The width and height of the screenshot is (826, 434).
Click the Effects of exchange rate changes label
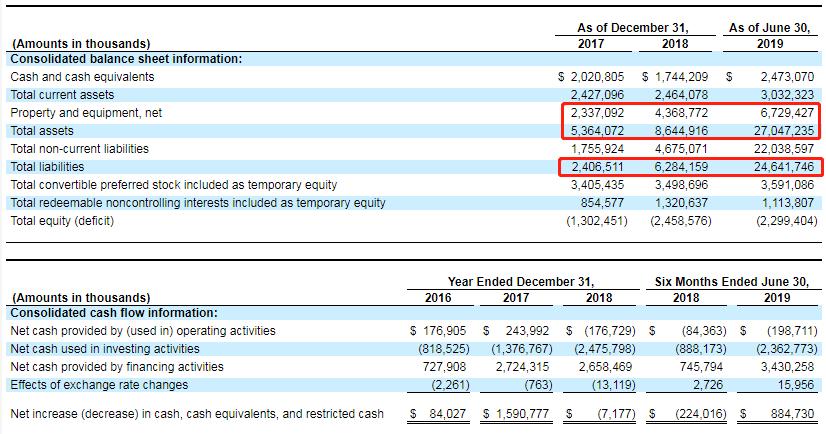[x=98, y=385]
